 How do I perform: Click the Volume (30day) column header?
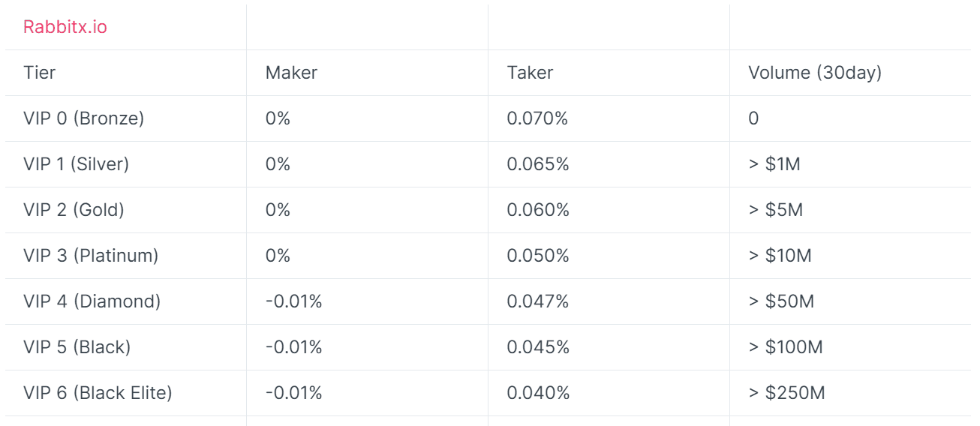pyautogui.click(x=815, y=73)
